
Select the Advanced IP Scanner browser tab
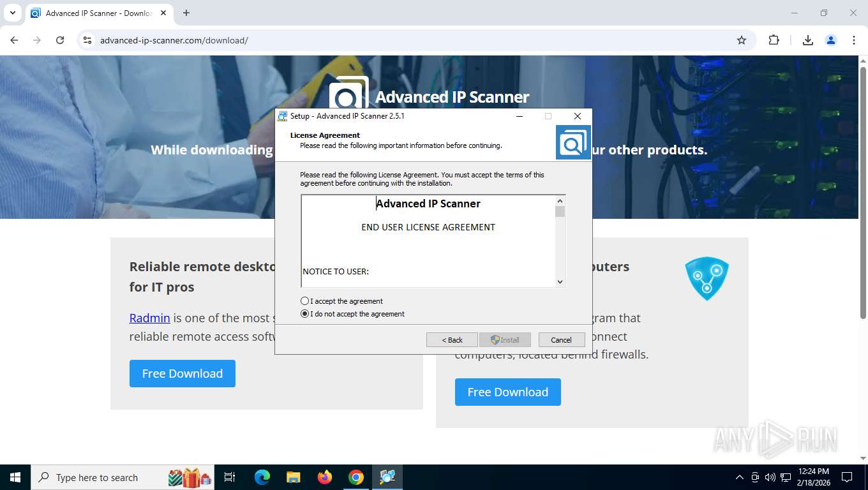99,13
